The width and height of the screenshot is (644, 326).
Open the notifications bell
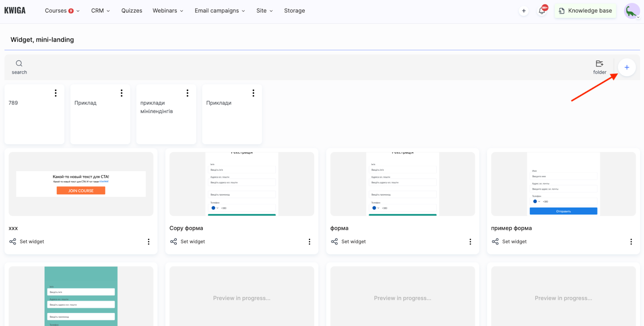(x=542, y=11)
